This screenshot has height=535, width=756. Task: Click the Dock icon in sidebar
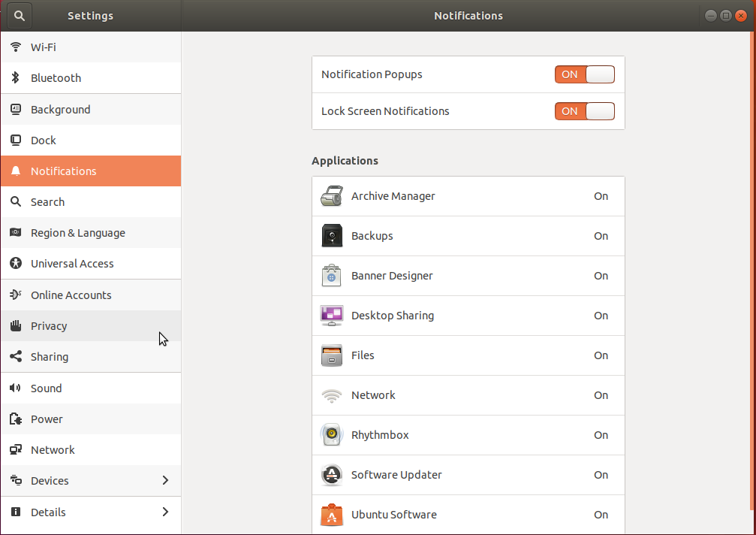16,141
